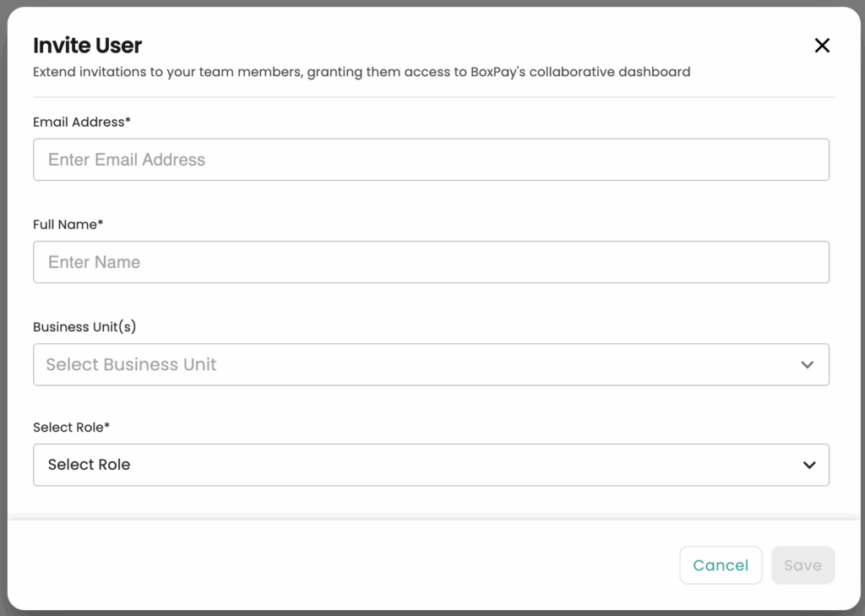Click the 'Enter Email Address' placeholder text

[127, 160]
